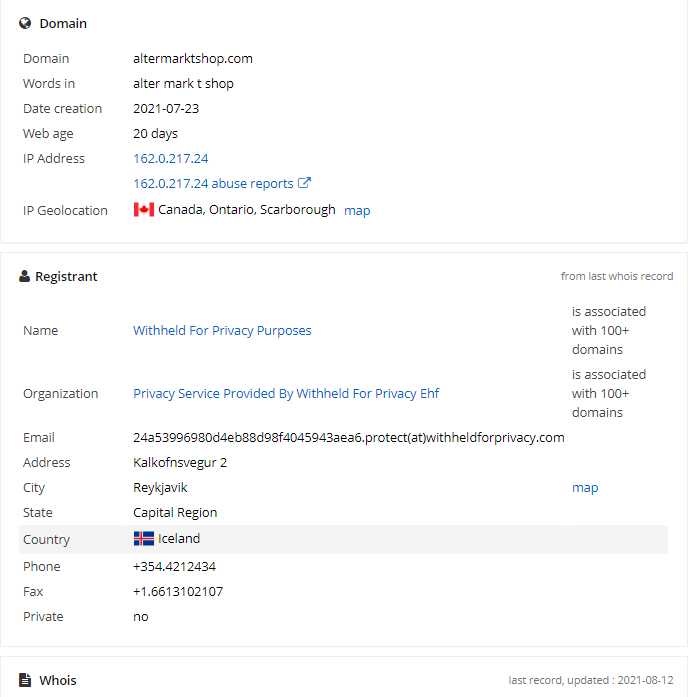Click the external link icon after abuse reports
This screenshot has height=697, width=689.
pos(304,183)
